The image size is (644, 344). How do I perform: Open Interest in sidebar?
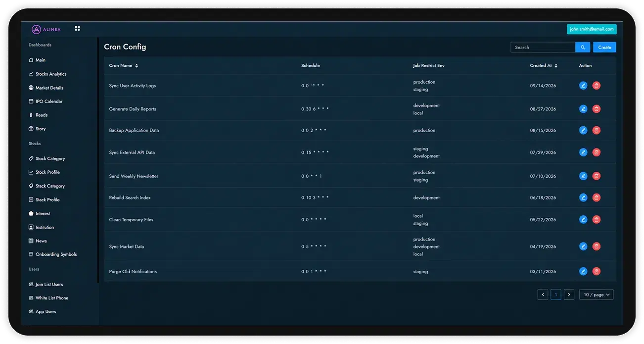coord(39,214)
